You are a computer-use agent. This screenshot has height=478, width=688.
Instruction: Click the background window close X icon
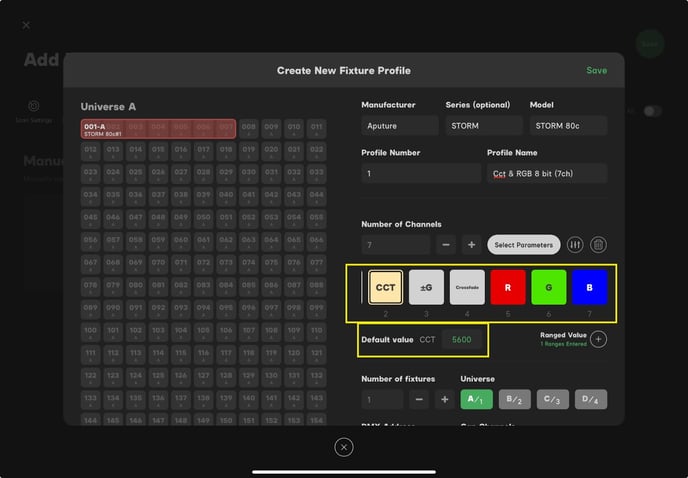[26, 25]
